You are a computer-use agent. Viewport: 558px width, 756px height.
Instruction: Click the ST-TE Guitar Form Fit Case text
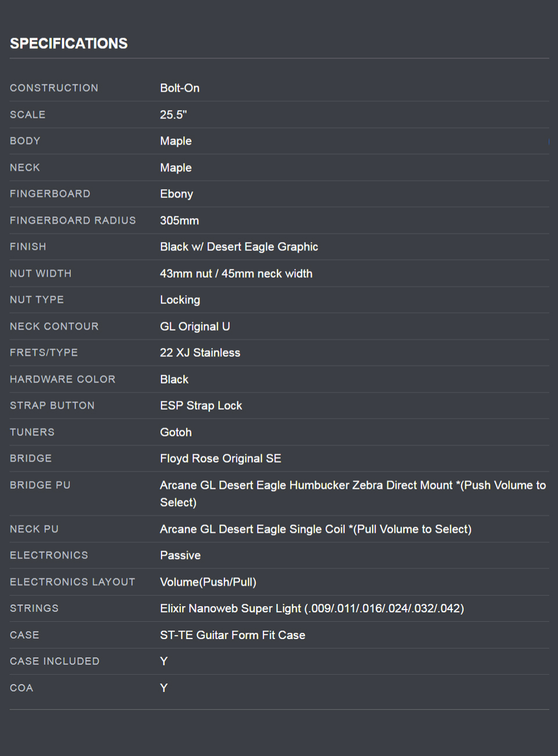[x=233, y=635]
